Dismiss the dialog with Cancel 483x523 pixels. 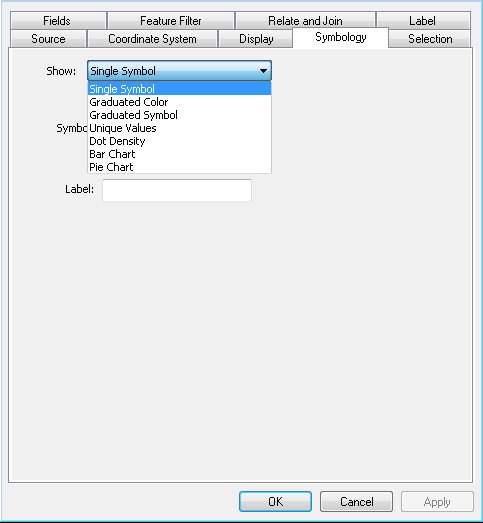pyautogui.click(x=356, y=501)
